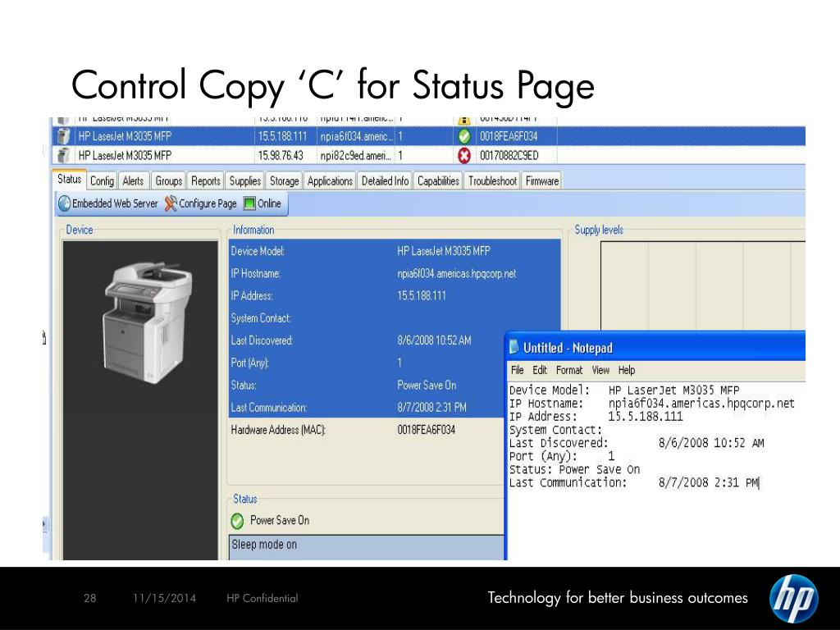840x630 pixels.
Task: Click the HP logo in the footer
Action: click(x=793, y=598)
